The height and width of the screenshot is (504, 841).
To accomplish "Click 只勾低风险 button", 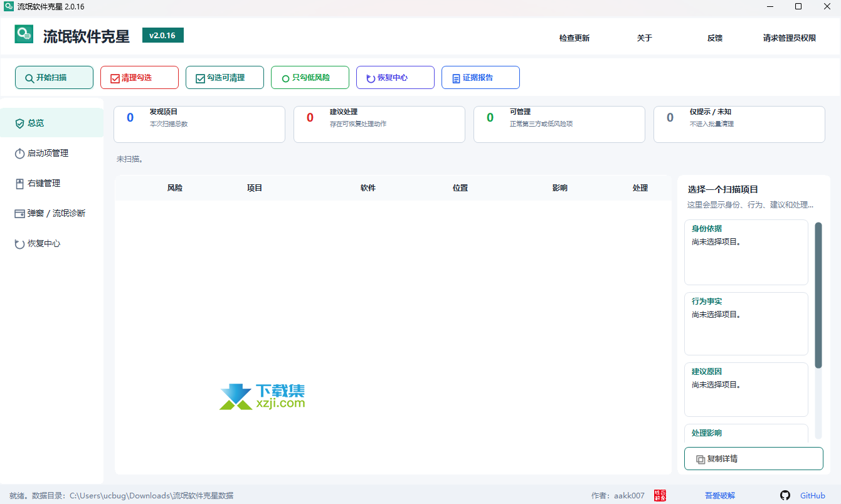I will (310, 78).
